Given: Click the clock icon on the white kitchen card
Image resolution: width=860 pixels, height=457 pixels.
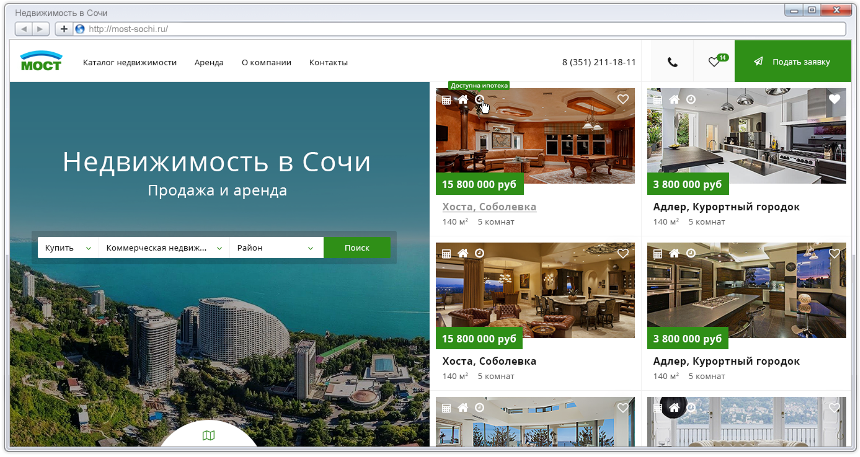Looking at the screenshot, I should coord(691,99).
